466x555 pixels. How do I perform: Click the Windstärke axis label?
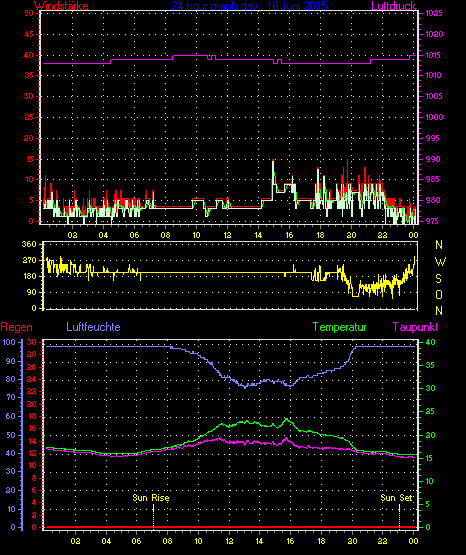coord(61,6)
